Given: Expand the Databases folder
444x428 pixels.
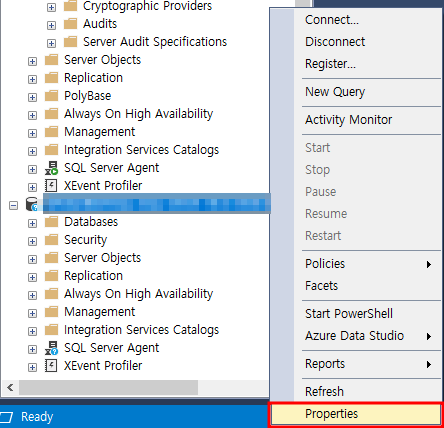Looking at the screenshot, I should [32, 223].
